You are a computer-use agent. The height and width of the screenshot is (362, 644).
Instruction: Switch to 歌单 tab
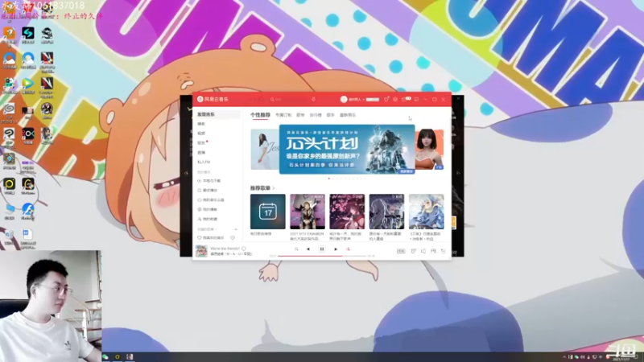[300, 115]
